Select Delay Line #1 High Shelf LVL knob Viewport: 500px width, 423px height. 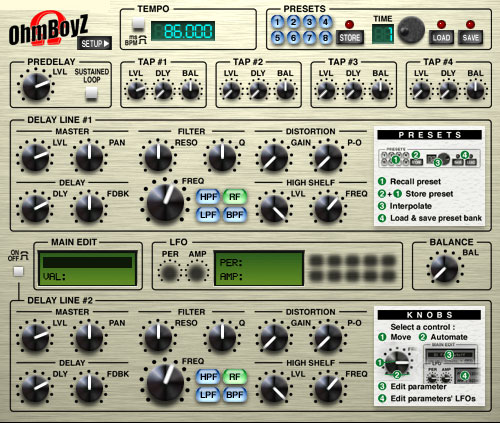click(274, 209)
